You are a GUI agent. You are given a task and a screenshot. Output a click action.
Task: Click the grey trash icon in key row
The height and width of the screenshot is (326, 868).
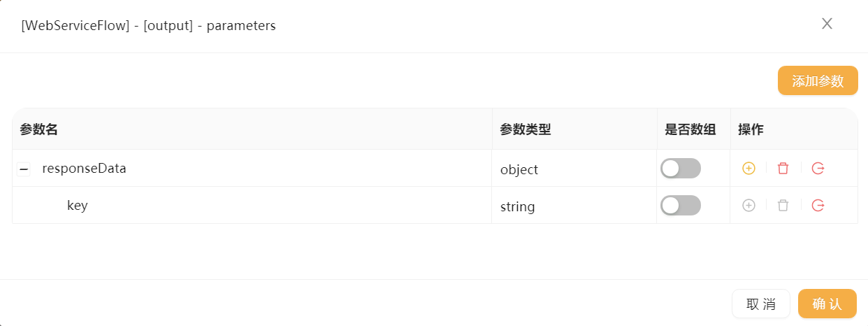783,206
